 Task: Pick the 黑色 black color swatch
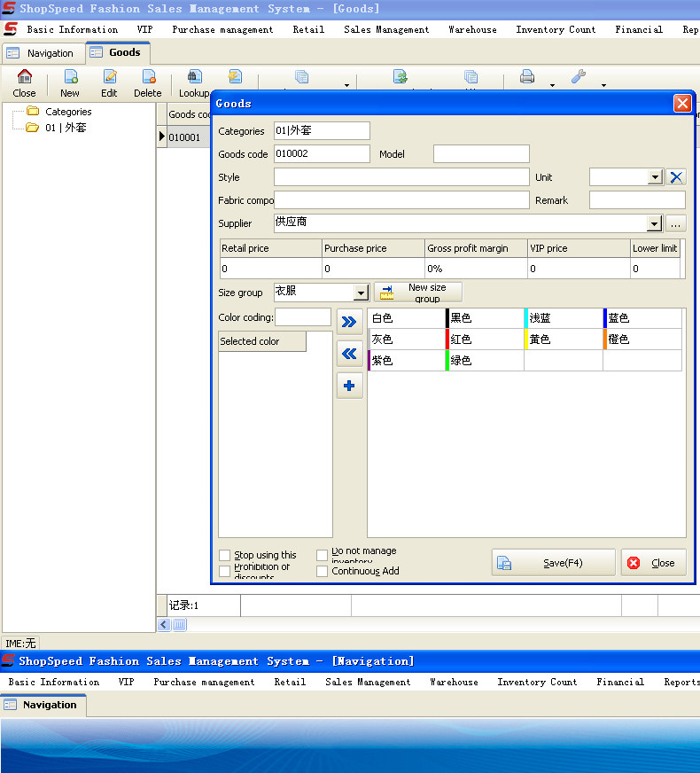point(485,318)
